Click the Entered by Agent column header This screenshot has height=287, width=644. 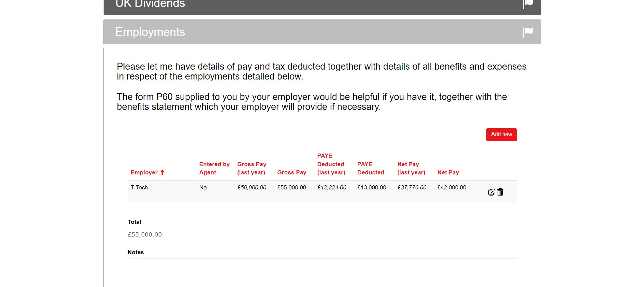214,168
